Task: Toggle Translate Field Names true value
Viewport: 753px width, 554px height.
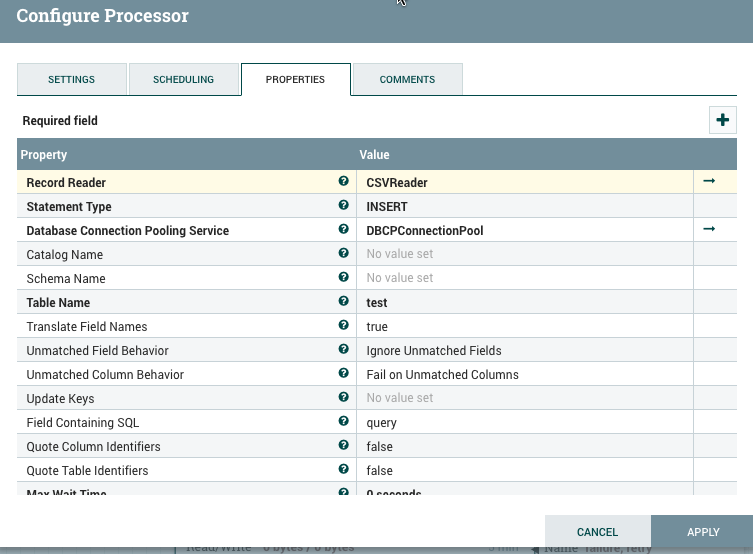Action: [x=524, y=327]
